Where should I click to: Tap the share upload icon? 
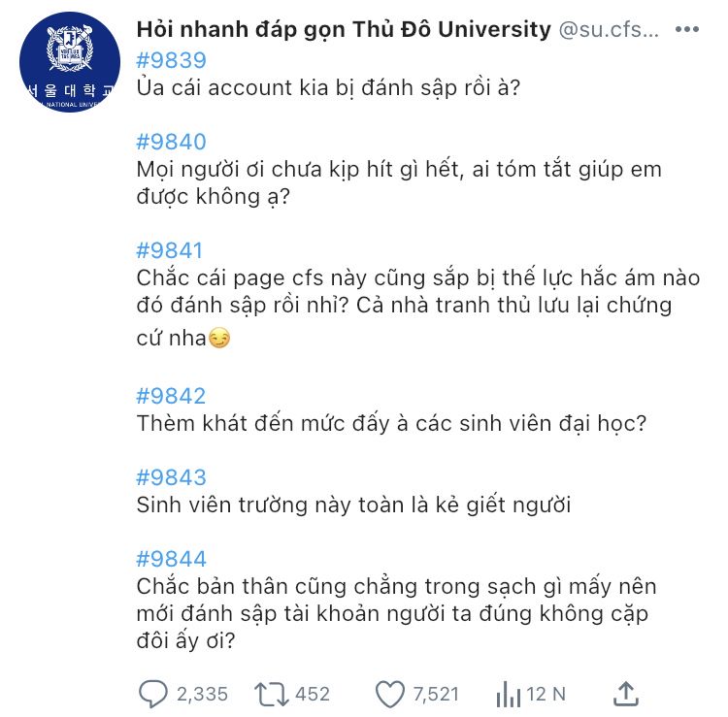[x=626, y=694]
